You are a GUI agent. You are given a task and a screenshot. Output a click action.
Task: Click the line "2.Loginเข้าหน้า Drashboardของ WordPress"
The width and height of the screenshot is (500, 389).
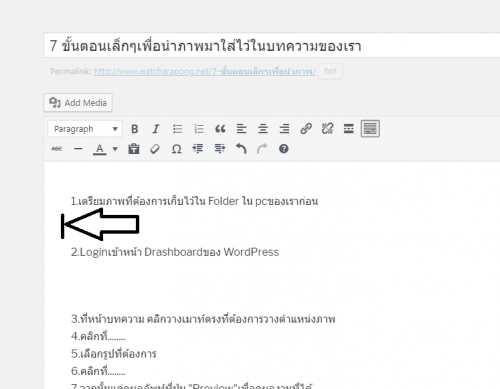pos(175,252)
